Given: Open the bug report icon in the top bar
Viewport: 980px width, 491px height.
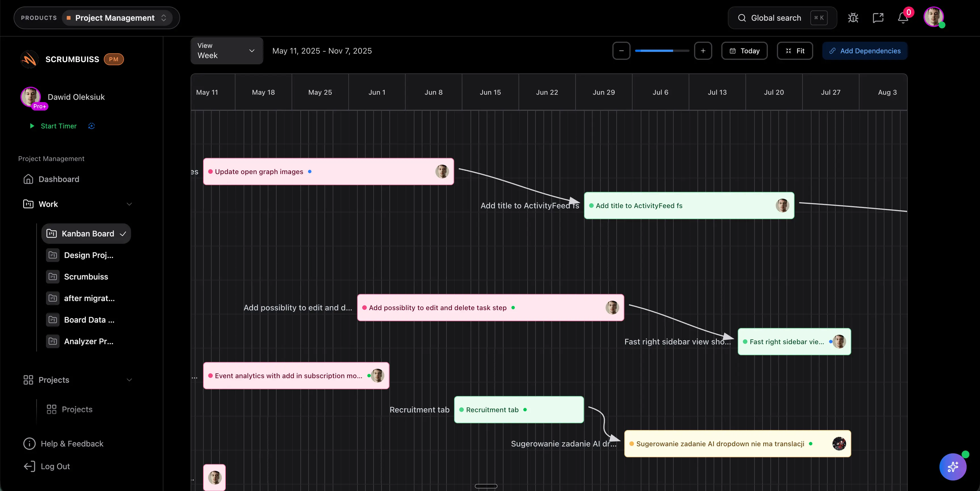Looking at the screenshot, I should 853,18.
